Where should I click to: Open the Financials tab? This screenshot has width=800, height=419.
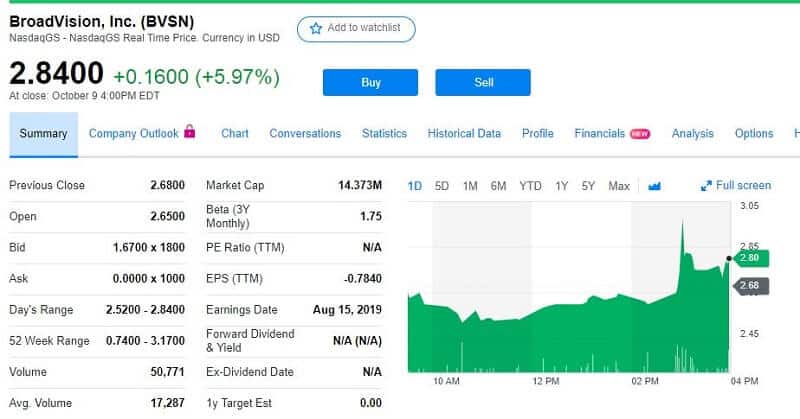click(x=599, y=134)
